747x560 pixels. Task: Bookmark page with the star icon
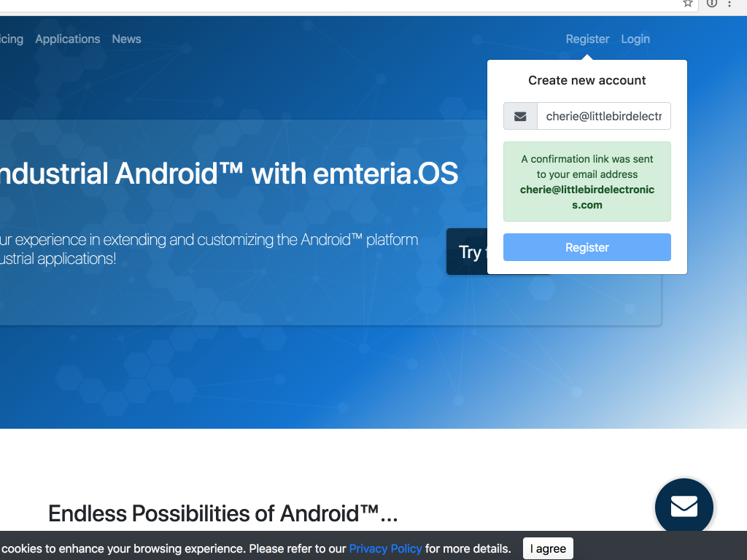687,4
